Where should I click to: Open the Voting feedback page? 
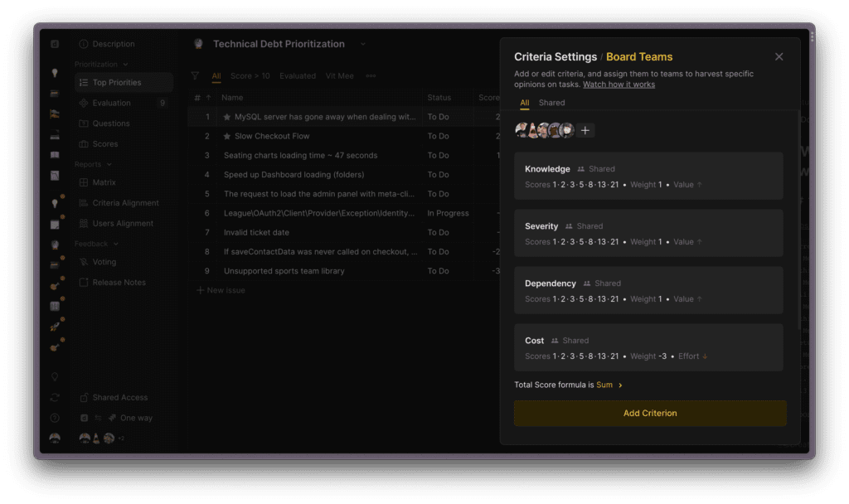click(x=104, y=262)
